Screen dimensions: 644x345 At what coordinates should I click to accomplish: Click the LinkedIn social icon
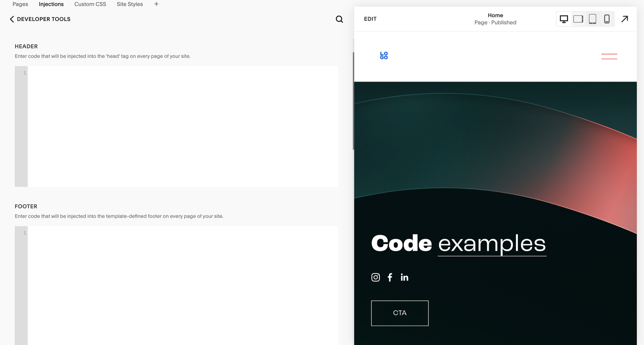(x=404, y=277)
